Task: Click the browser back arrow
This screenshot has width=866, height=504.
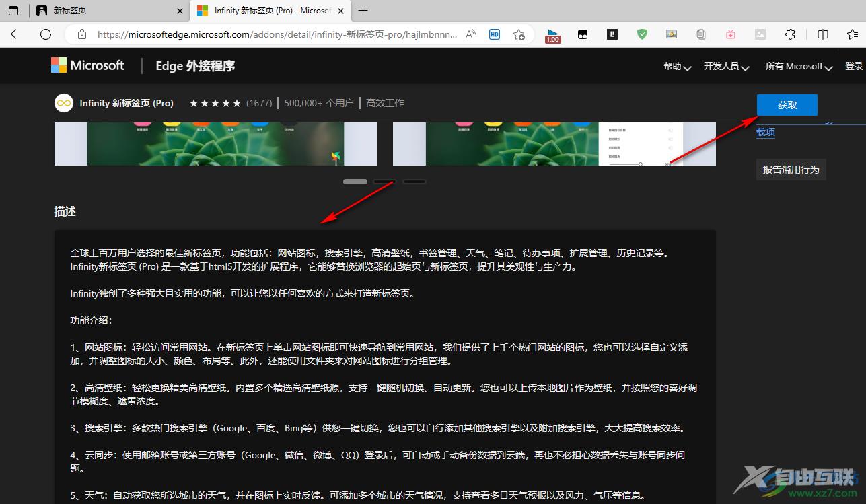Action: pyautogui.click(x=16, y=34)
